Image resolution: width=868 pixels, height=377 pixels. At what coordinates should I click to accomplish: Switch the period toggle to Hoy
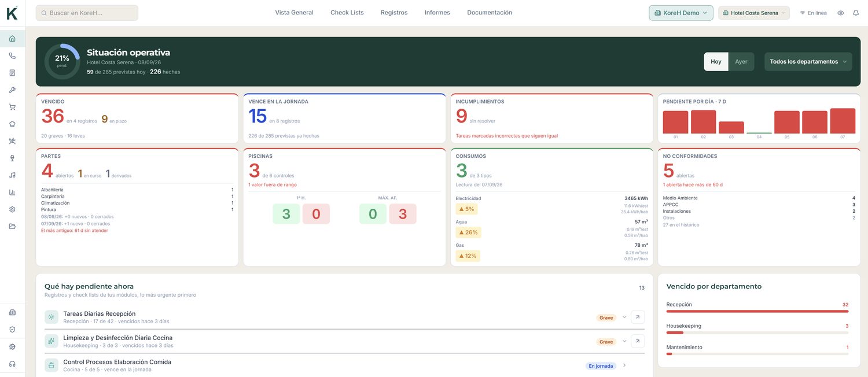pos(716,61)
